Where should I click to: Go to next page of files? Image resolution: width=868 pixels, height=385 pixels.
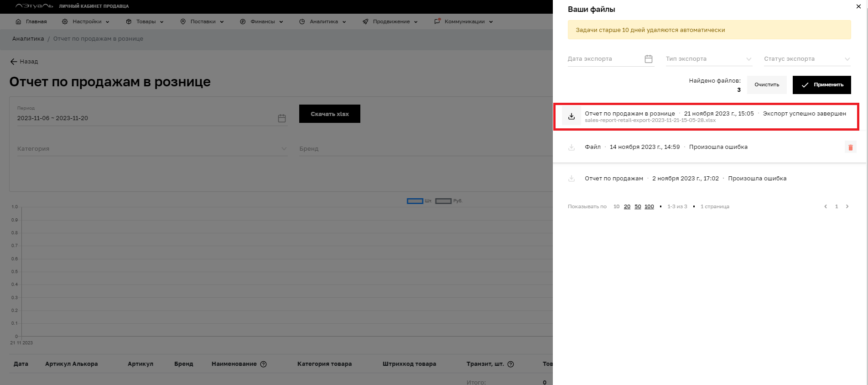click(x=847, y=206)
